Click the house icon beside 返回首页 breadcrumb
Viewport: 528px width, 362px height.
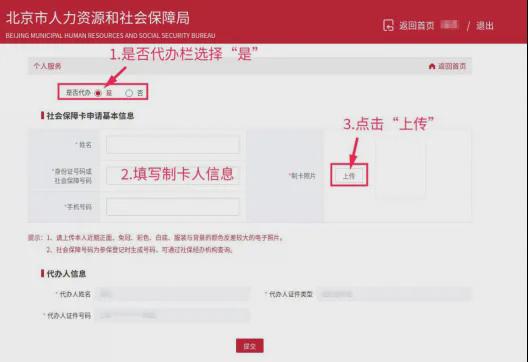coord(432,66)
